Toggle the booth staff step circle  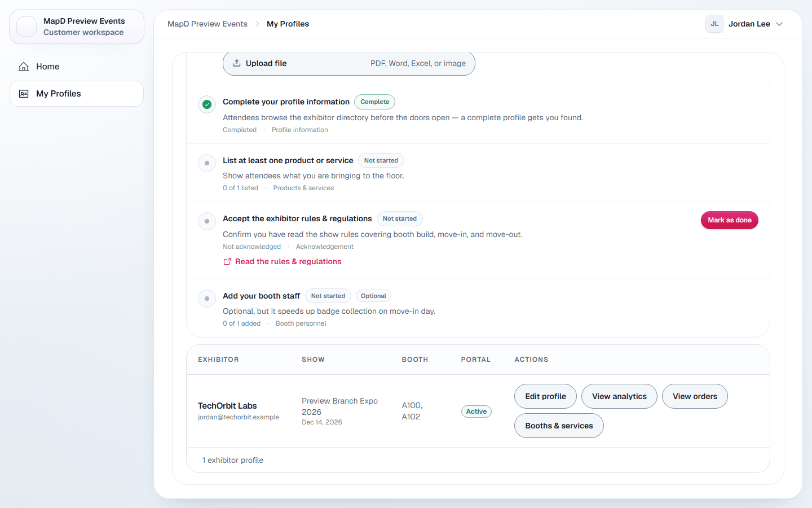click(x=207, y=299)
